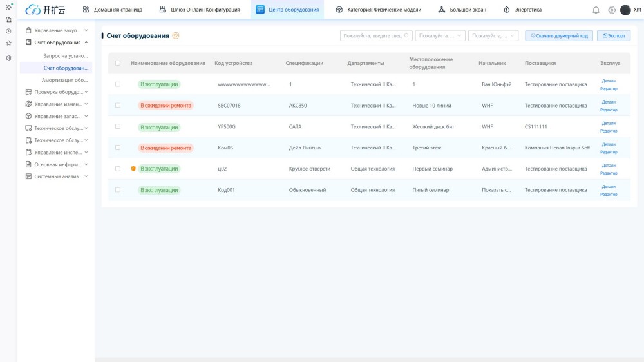Viewport: 644px width, 362px height.
Task: Select the checkbox for the Код001 row
Action: pos(118,190)
